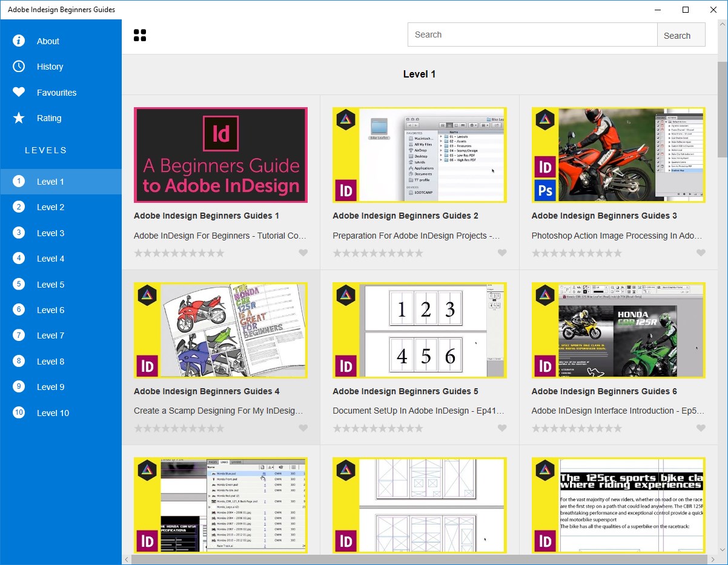
Task: Favourite Beginners Guides 1 with its heart
Action: tap(303, 253)
